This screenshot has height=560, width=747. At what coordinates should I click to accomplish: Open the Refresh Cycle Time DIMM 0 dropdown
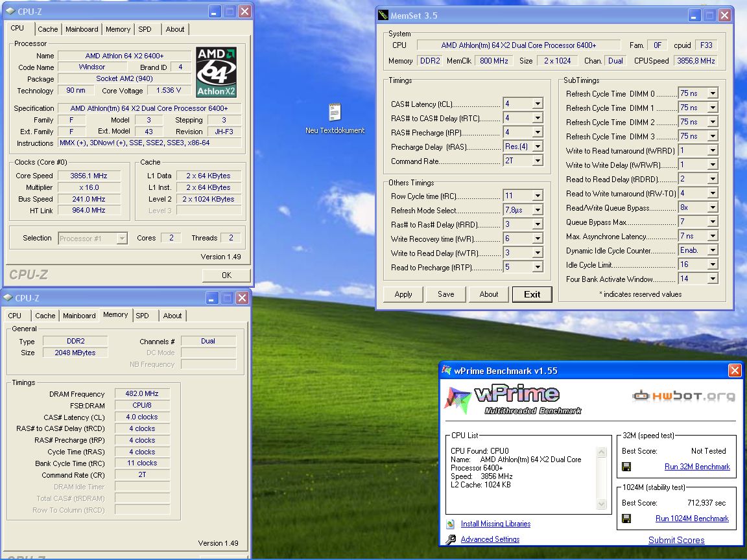coord(713,93)
